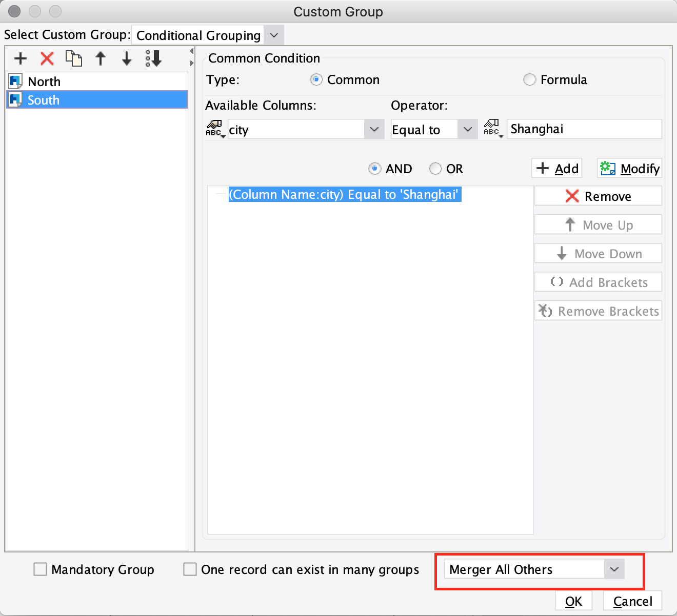Open the Equal to operator dropdown
The width and height of the screenshot is (677, 616).
(x=467, y=129)
